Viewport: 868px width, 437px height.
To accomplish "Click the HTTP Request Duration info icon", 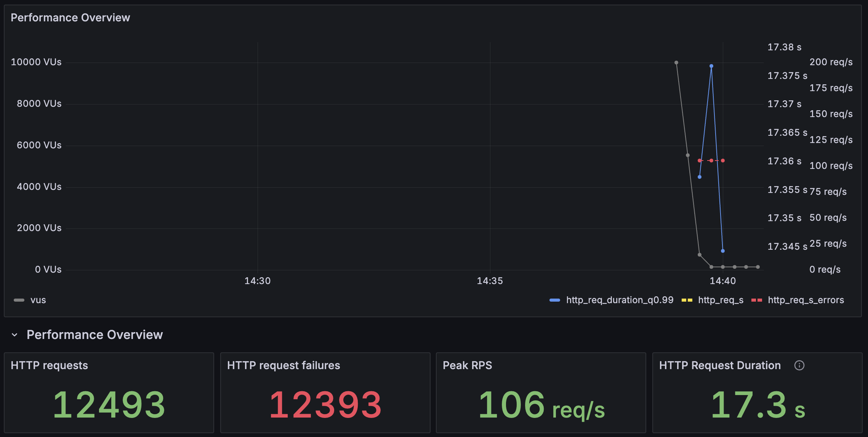I will (x=799, y=365).
